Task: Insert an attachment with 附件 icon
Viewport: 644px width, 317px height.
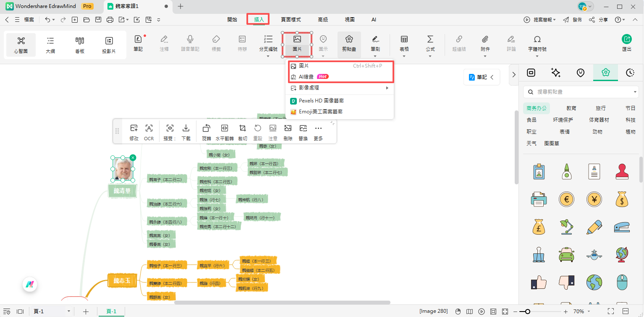Action: pyautogui.click(x=485, y=44)
